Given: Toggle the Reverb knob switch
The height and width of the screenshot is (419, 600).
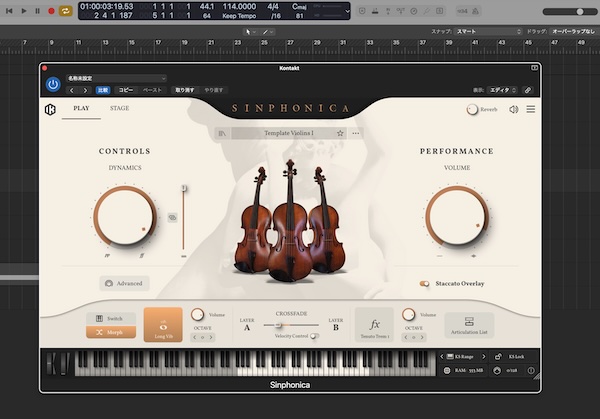Looking at the screenshot, I should pyautogui.click(x=472, y=109).
